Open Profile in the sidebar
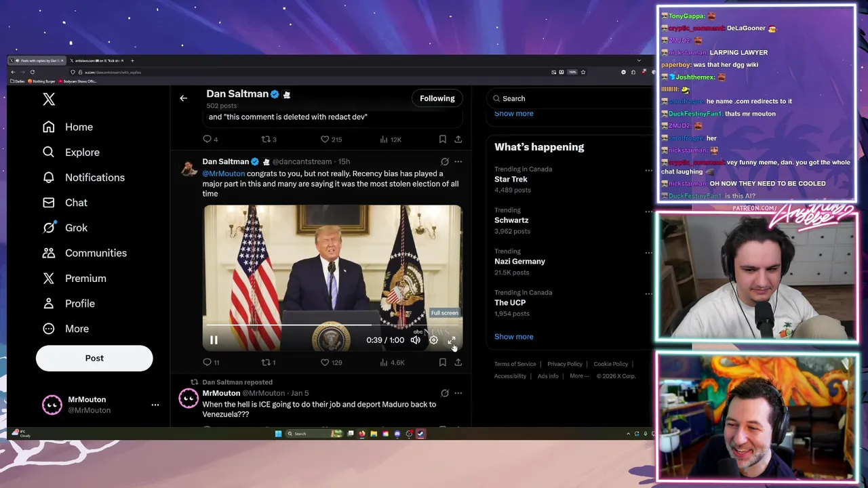The image size is (868, 488). point(68,304)
